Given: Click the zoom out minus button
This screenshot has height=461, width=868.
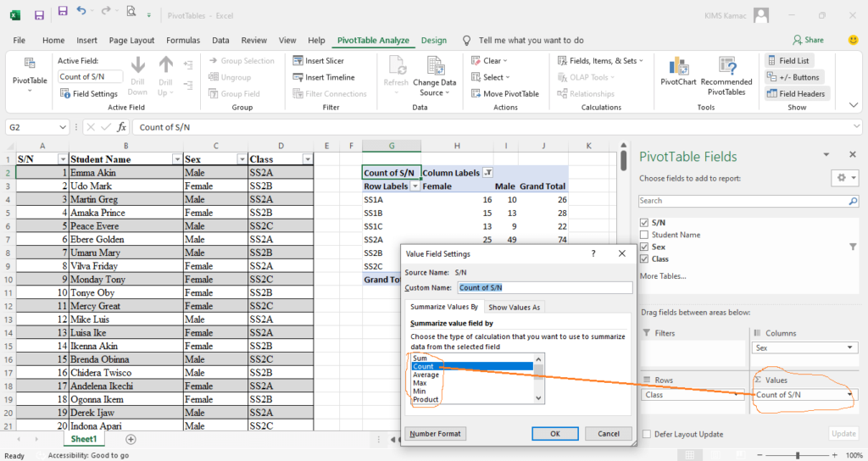Looking at the screenshot, I should 759,455.
